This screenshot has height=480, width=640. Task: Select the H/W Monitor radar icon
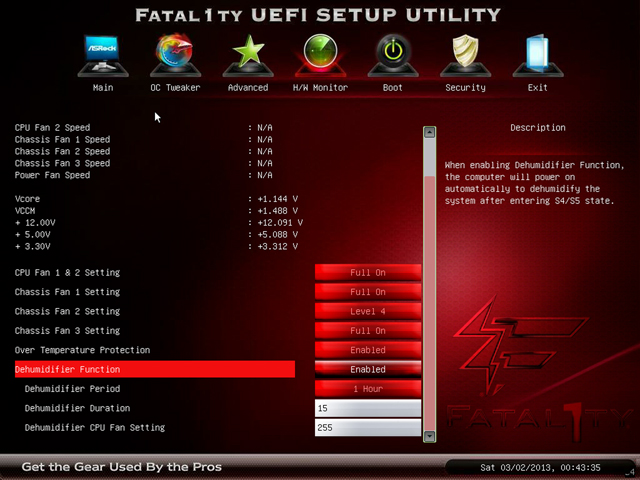point(320,56)
